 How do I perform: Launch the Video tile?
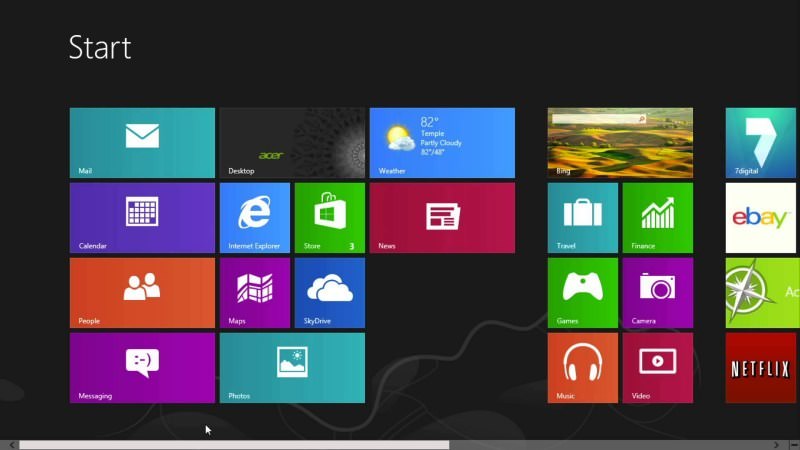657,368
